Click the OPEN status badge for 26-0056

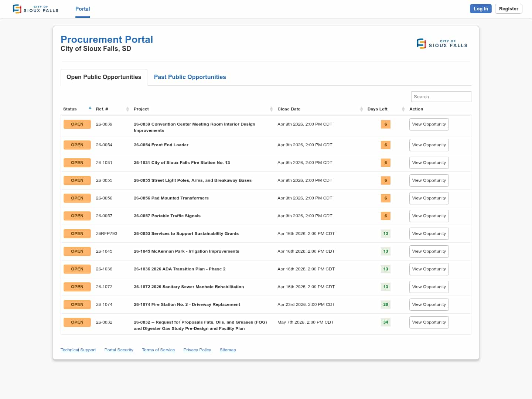pyautogui.click(x=77, y=198)
